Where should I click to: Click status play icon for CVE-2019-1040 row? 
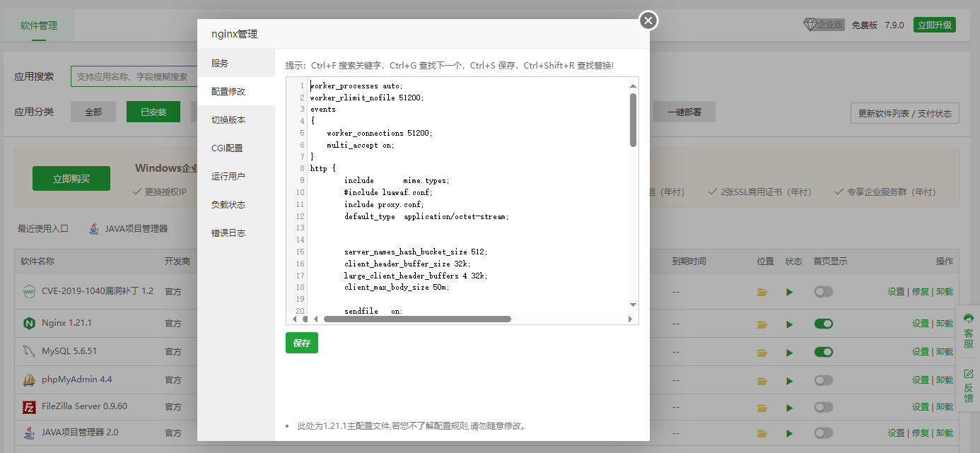[x=790, y=292]
